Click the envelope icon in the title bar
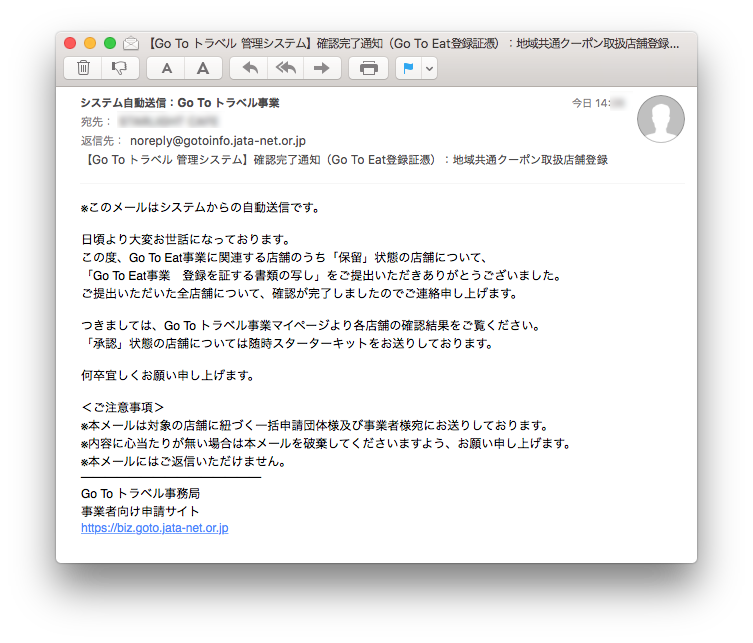Screen dimensions: 753x643 point(131,44)
